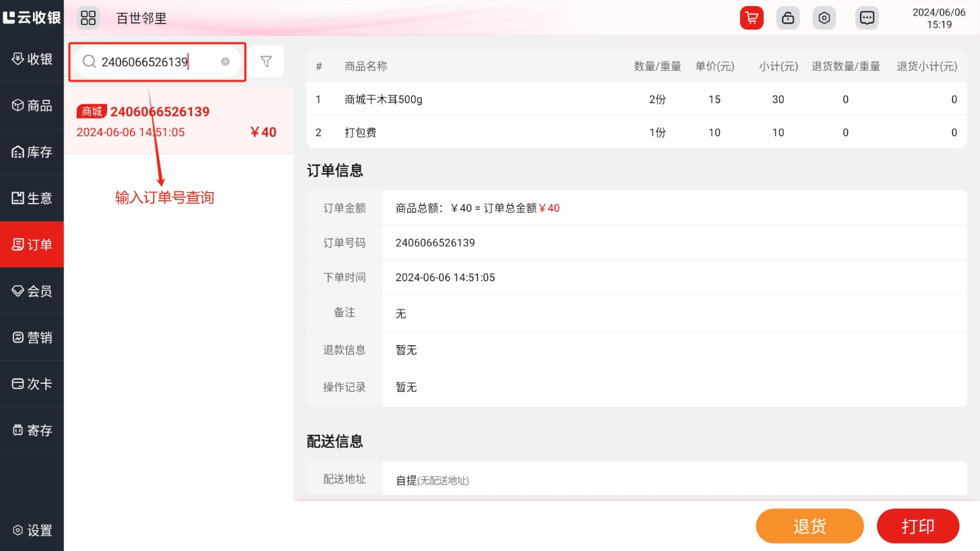Viewport: 980px width, 551px height.
Task: Switch to 生意 business section
Action: pos(32,198)
